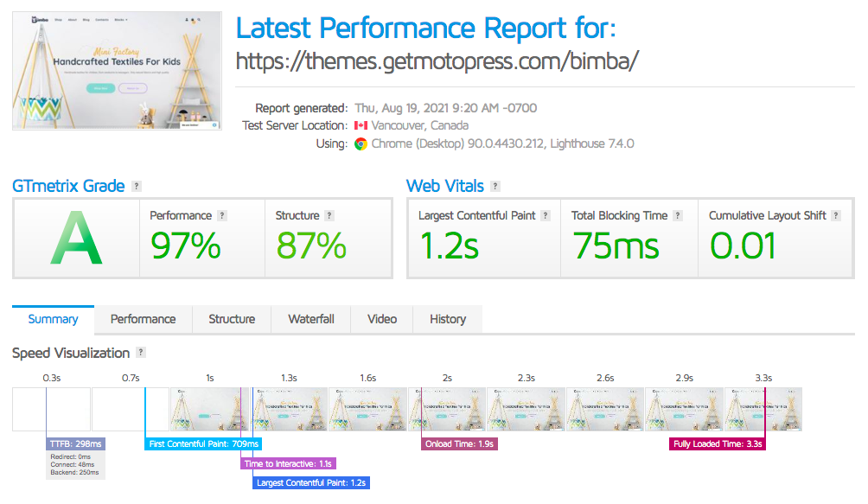The image size is (868, 504).
Task: Click the site screenshot thumbnail
Action: (117, 71)
